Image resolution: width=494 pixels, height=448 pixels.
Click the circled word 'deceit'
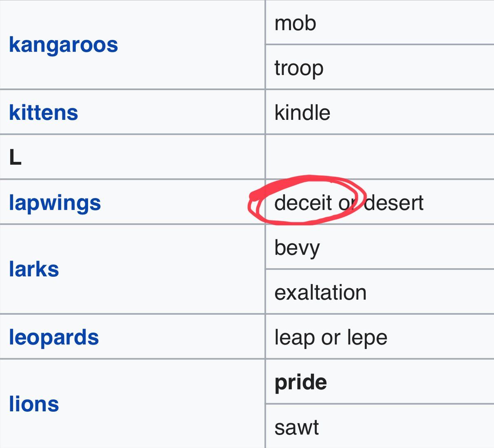click(303, 203)
